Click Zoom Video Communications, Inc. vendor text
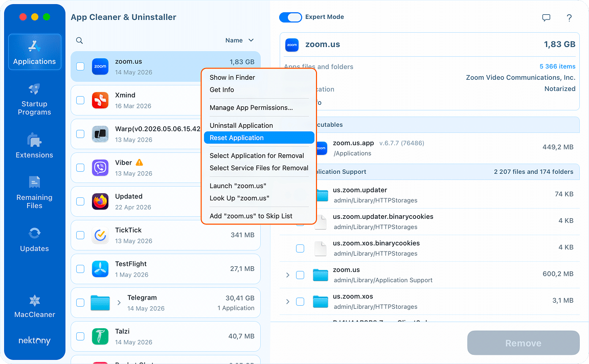The width and height of the screenshot is (589, 364). click(x=520, y=77)
